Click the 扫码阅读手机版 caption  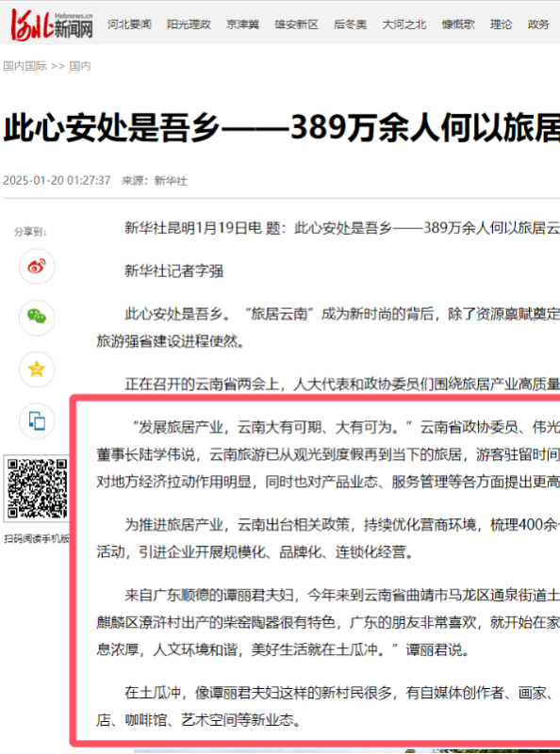(x=37, y=538)
